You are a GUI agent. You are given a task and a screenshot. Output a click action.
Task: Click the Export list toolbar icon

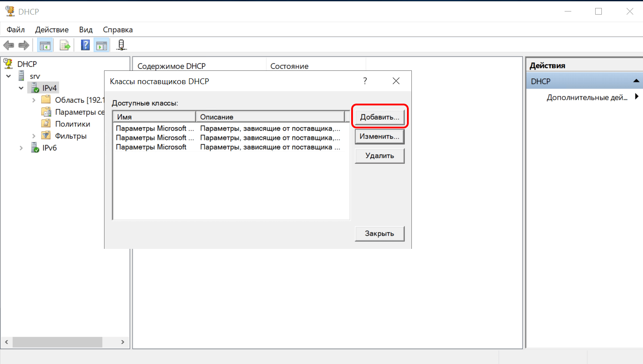click(65, 45)
